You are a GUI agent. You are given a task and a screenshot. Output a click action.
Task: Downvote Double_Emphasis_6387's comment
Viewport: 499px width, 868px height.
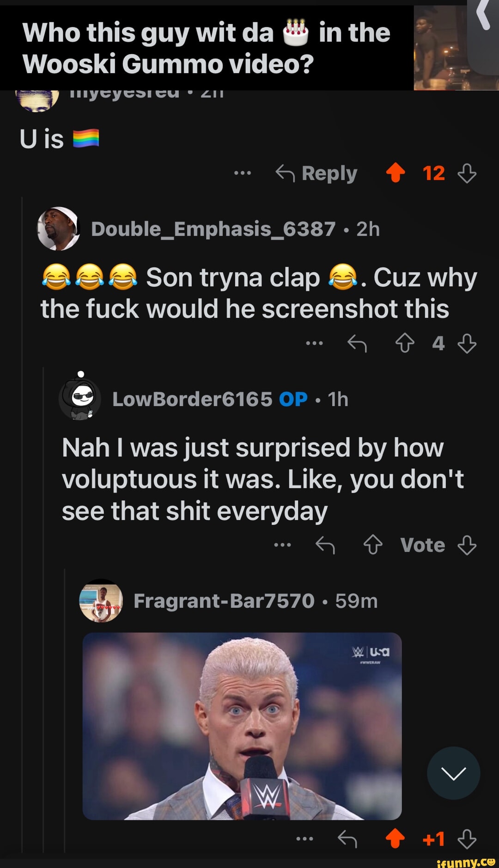[467, 343]
